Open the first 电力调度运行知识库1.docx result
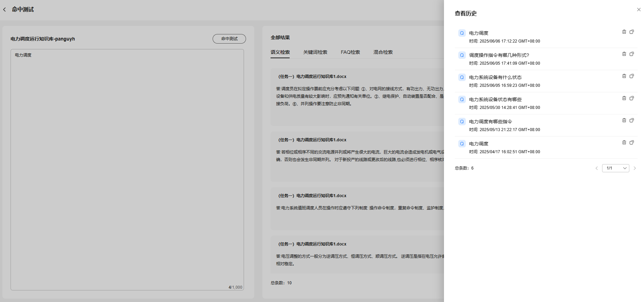The width and height of the screenshot is (644, 302). (312, 77)
